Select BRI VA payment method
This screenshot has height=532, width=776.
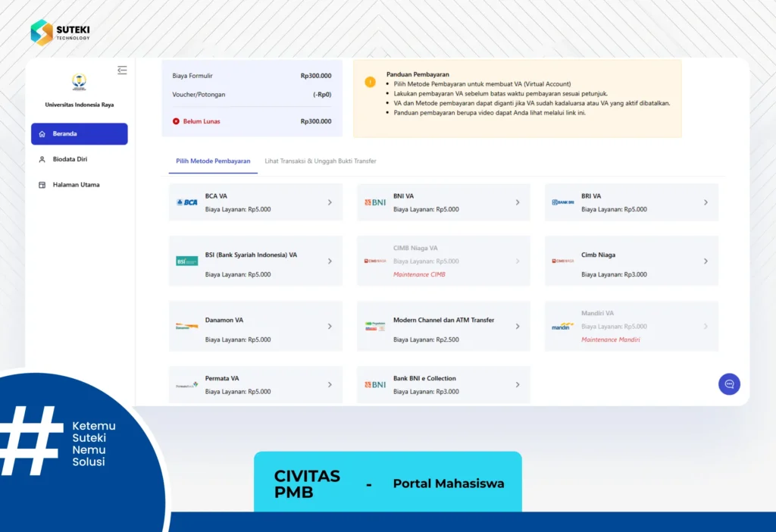click(631, 202)
